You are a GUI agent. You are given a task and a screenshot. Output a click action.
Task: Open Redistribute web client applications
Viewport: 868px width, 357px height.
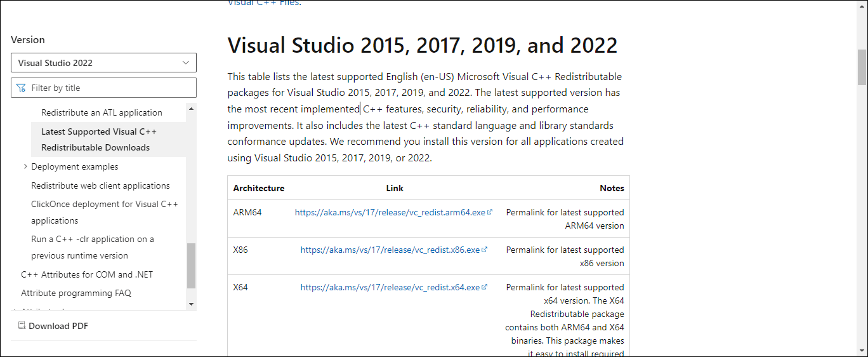click(x=100, y=185)
